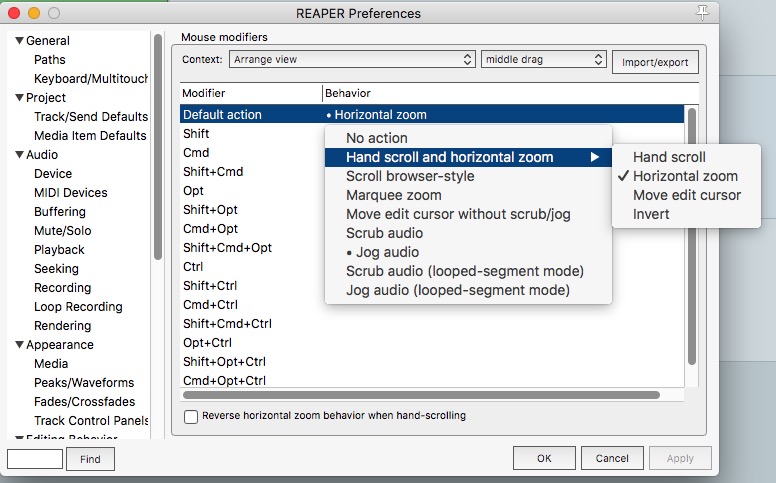
Task: Collapse the Audio tree section
Action: [19, 154]
